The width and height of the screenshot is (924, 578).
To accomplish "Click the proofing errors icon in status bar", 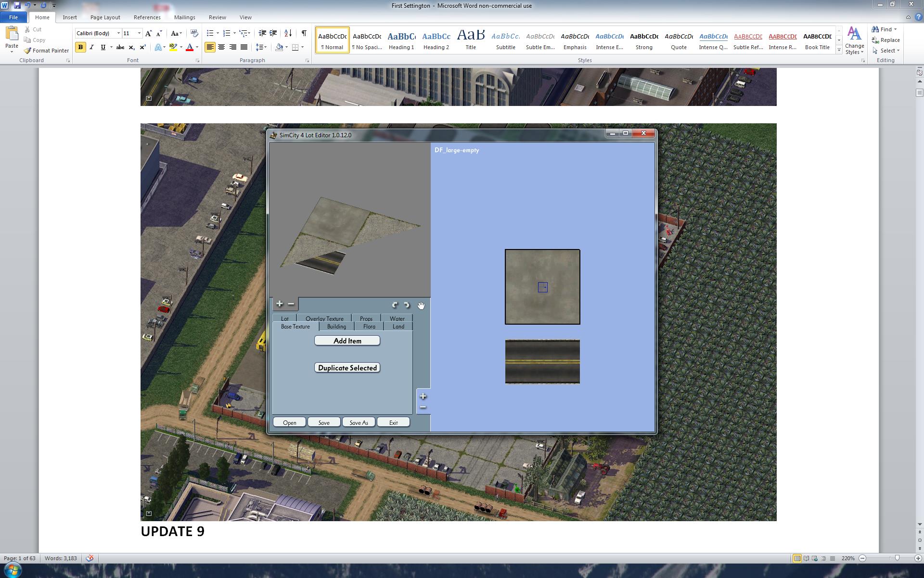I will click(90, 558).
